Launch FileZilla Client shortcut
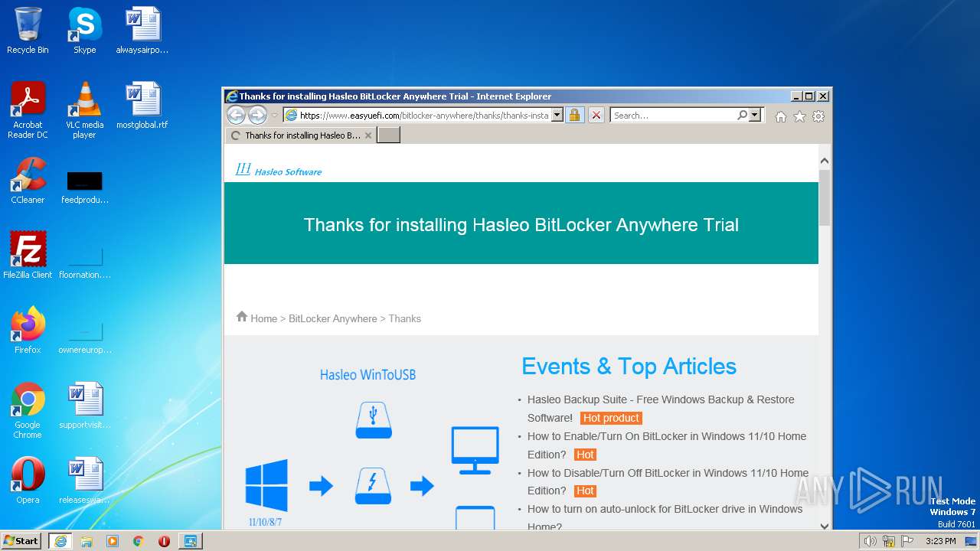980x551 pixels. coord(28,256)
